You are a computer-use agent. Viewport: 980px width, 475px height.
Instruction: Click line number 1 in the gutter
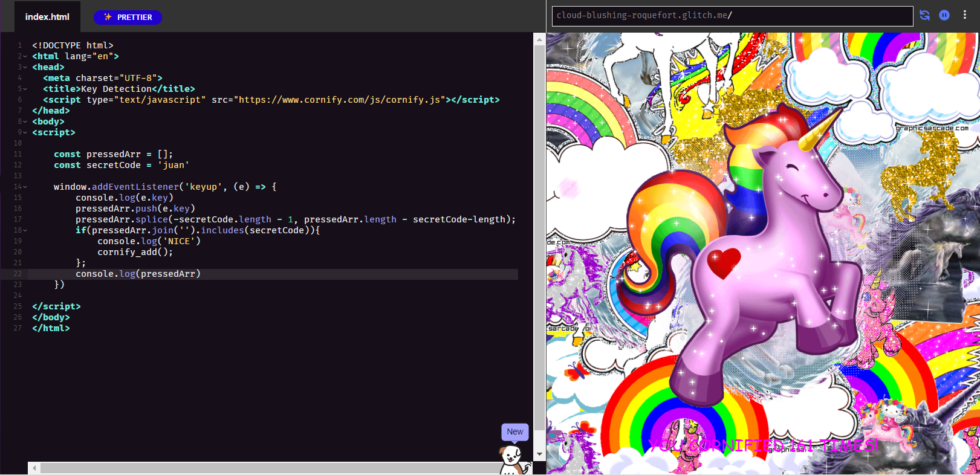(19, 45)
